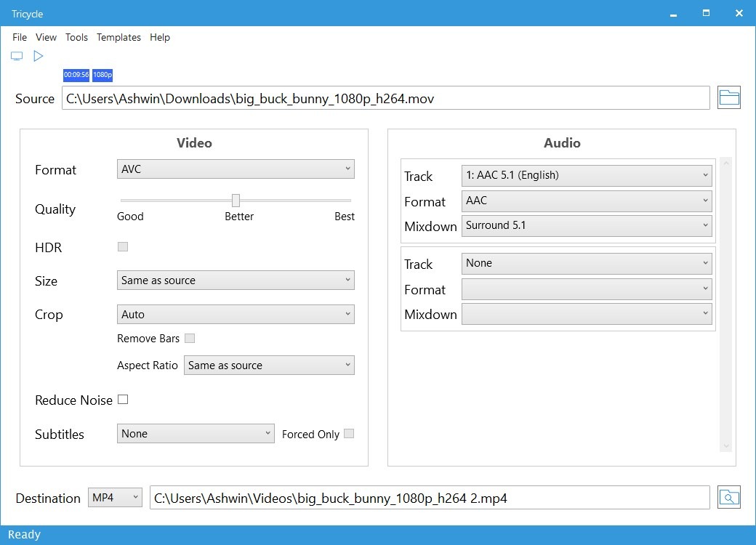The image size is (756, 545).
Task: Expand the Aspect Ratio dropdown
Action: pyautogui.click(x=269, y=366)
